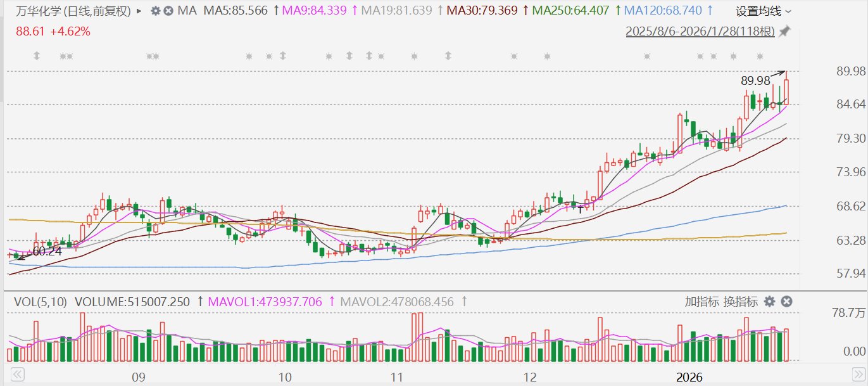Open MA indicator settings gear icon
Viewport: 868px width, 386px height.
point(155,11)
